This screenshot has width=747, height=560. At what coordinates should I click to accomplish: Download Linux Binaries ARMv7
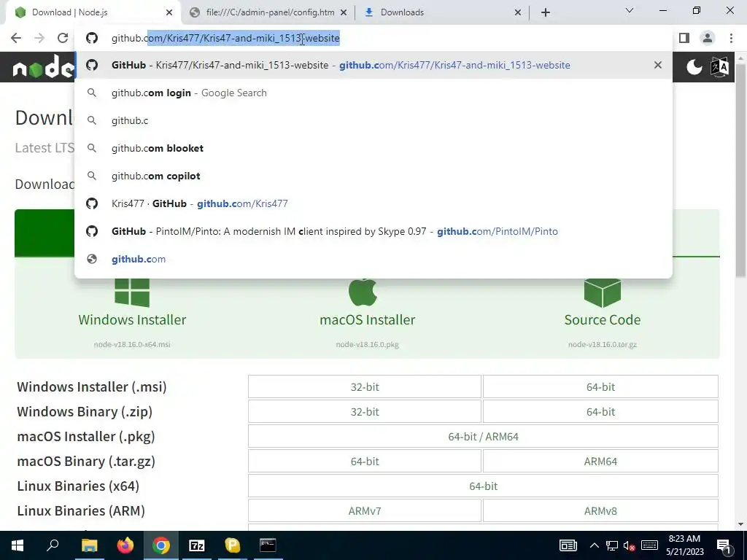coord(365,510)
